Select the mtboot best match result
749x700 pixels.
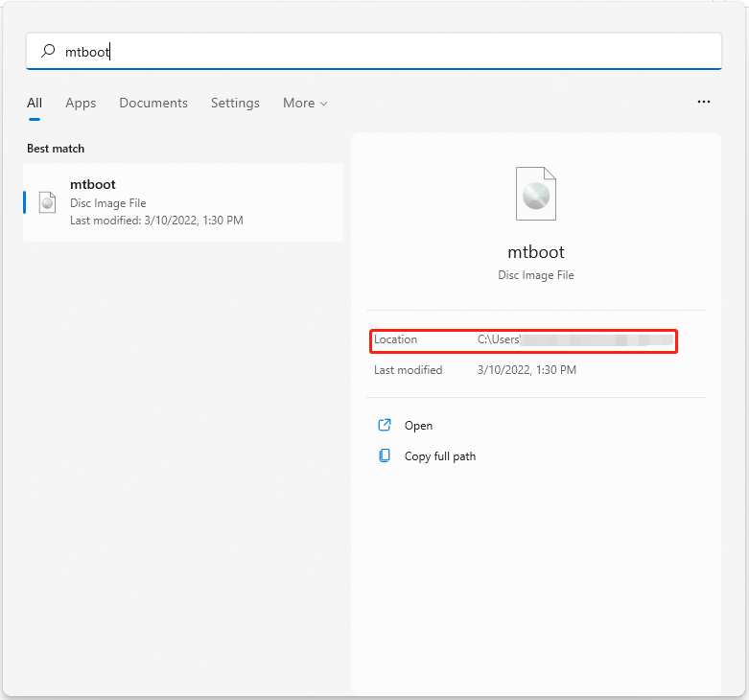click(x=183, y=202)
